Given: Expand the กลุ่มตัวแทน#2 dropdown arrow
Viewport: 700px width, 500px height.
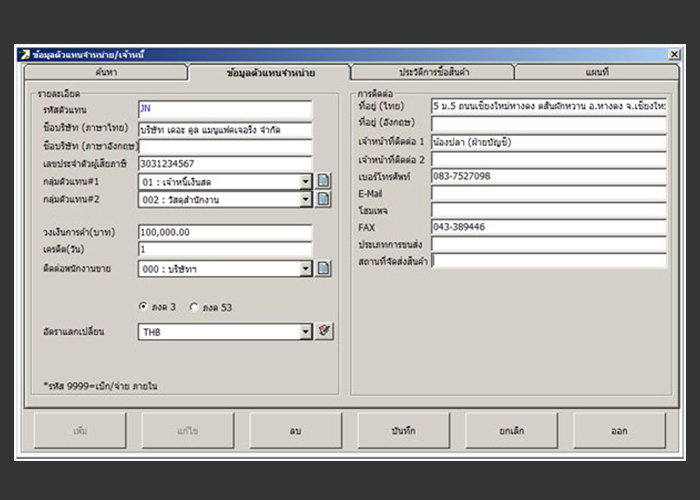Looking at the screenshot, I should 305,200.
